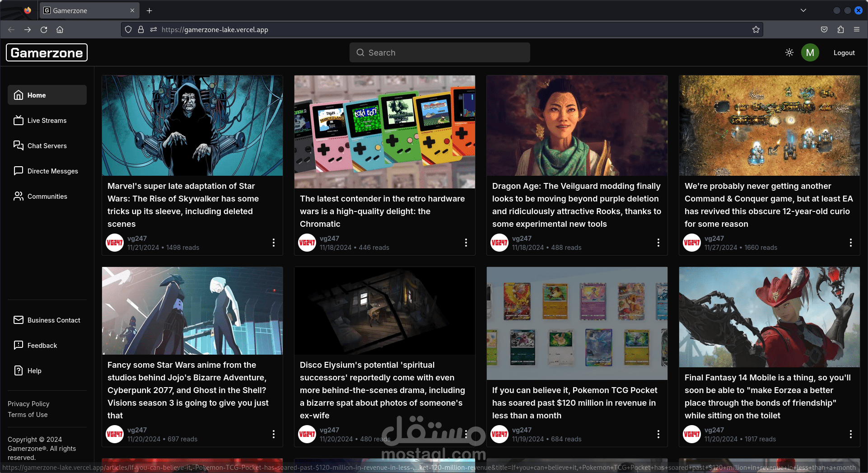Screen dimensions: 868x473
Task: Open the Disco Elysium spiritual successors headline
Action: click(383, 390)
